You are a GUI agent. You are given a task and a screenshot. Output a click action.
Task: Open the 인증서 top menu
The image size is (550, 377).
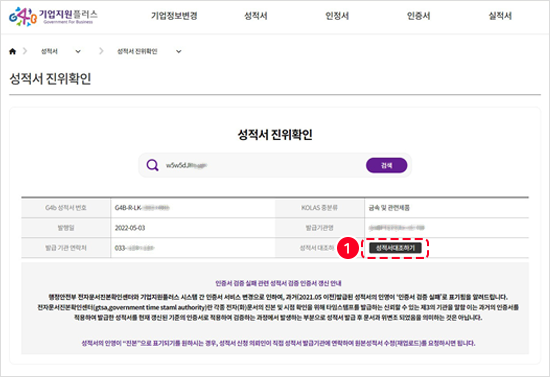418,16
